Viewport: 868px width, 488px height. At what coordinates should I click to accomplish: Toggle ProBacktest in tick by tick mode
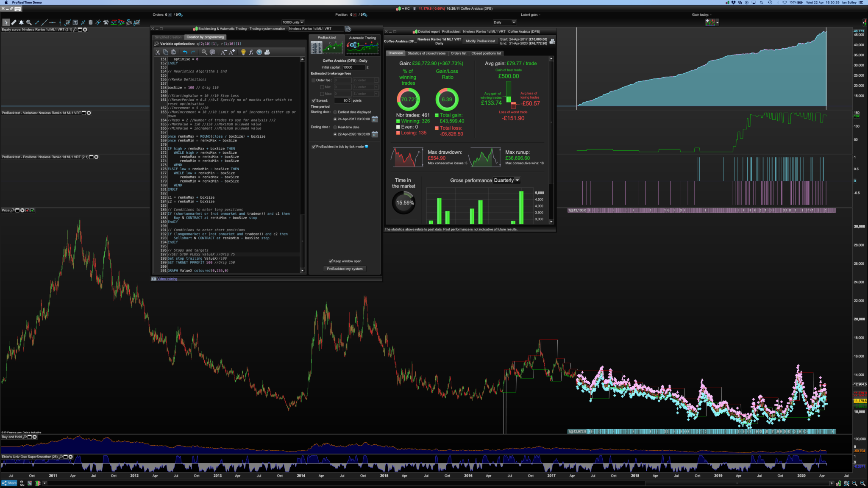click(314, 147)
